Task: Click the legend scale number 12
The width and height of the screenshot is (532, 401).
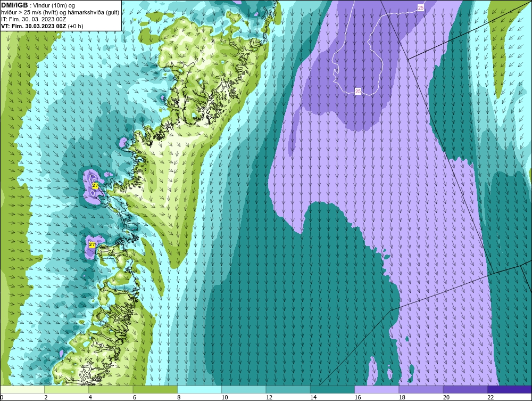Action: pos(269,398)
